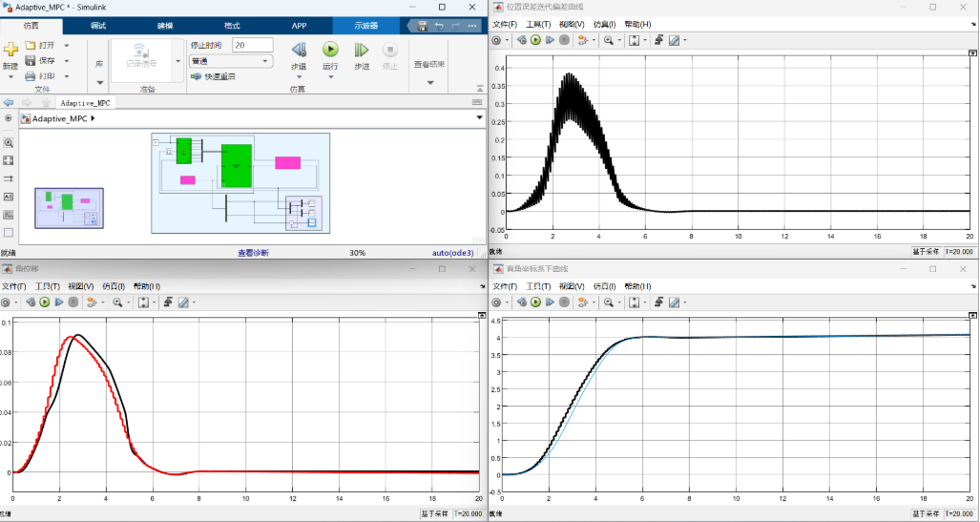
Task: Click the zoom magnifier in the 角位移 scope toolbar
Action: click(116, 303)
